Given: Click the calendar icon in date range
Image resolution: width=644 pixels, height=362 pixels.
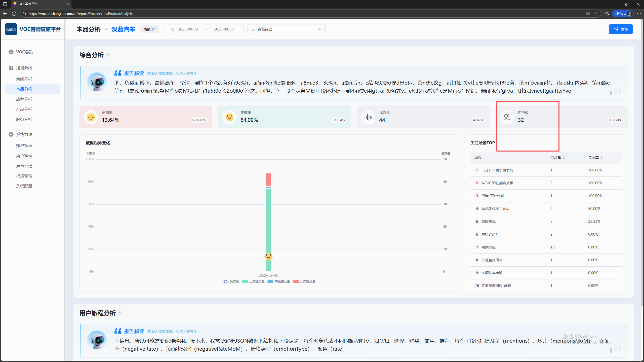Looking at the screenshot, I should pos(172,29).
